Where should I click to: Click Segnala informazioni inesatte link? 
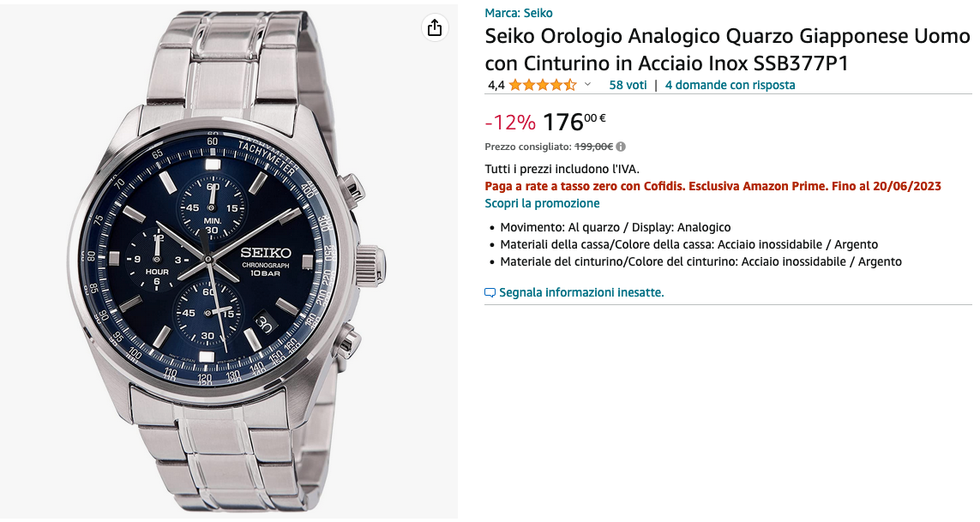coord(581,292)
